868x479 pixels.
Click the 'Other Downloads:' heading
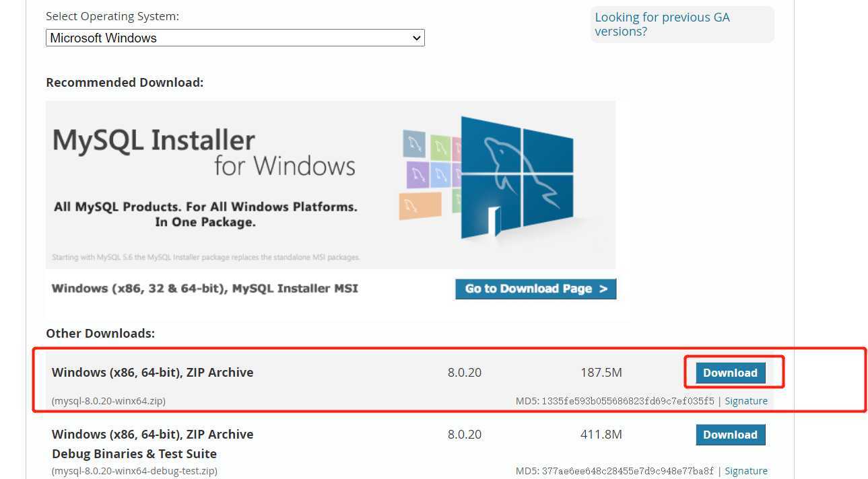tap(100, 334)
